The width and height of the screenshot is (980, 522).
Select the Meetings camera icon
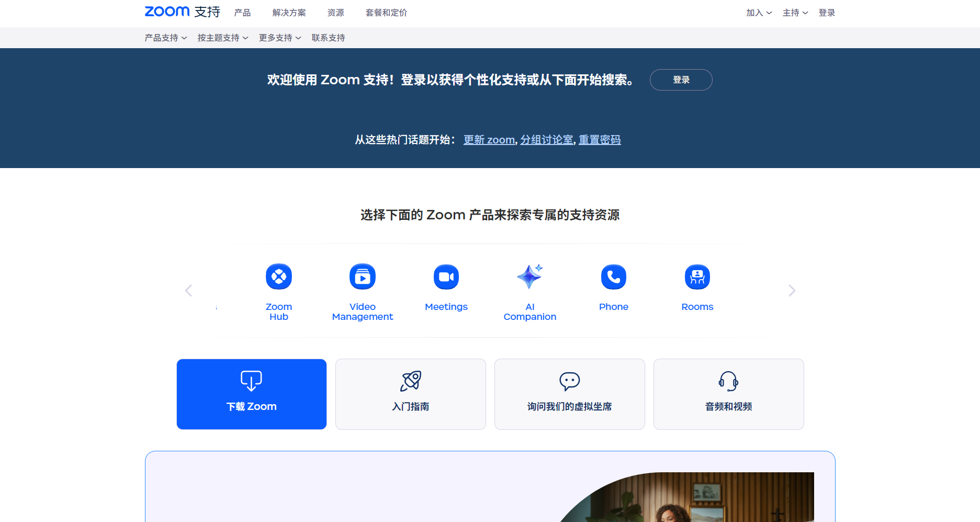tap(446, 276)
